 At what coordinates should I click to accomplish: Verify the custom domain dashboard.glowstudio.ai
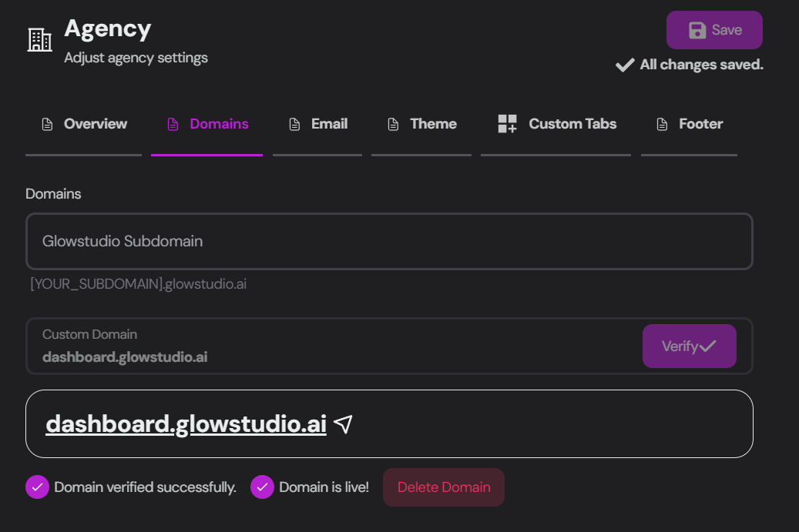690,346
